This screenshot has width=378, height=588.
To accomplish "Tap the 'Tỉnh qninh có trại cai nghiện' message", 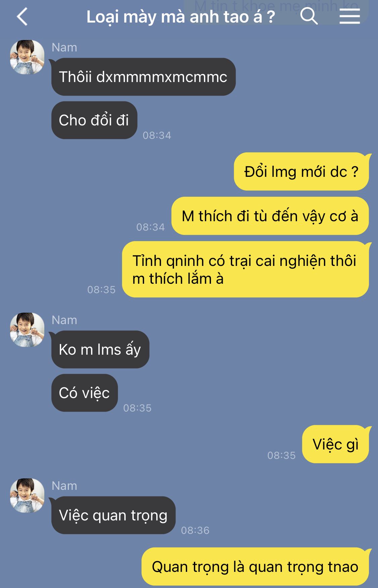I will 245,270.
